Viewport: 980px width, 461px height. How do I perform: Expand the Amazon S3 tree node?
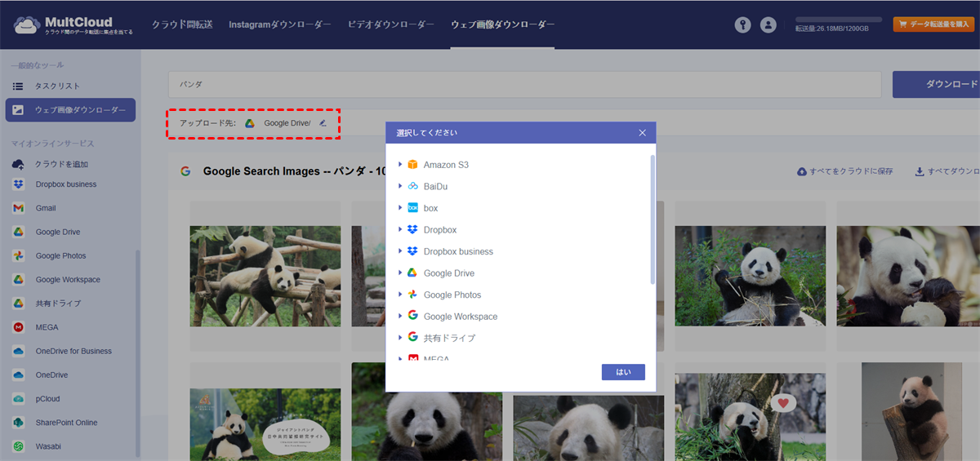(x=400, y=165)
